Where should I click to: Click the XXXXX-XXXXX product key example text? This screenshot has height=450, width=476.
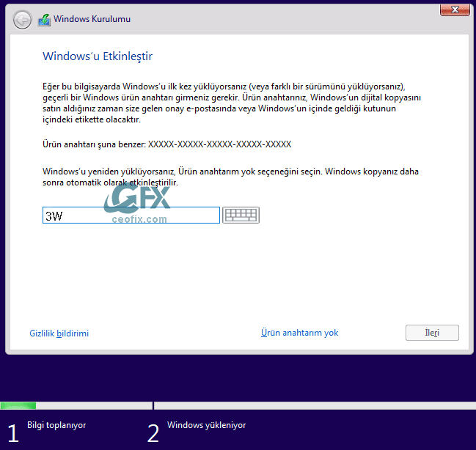click(219, 144)
